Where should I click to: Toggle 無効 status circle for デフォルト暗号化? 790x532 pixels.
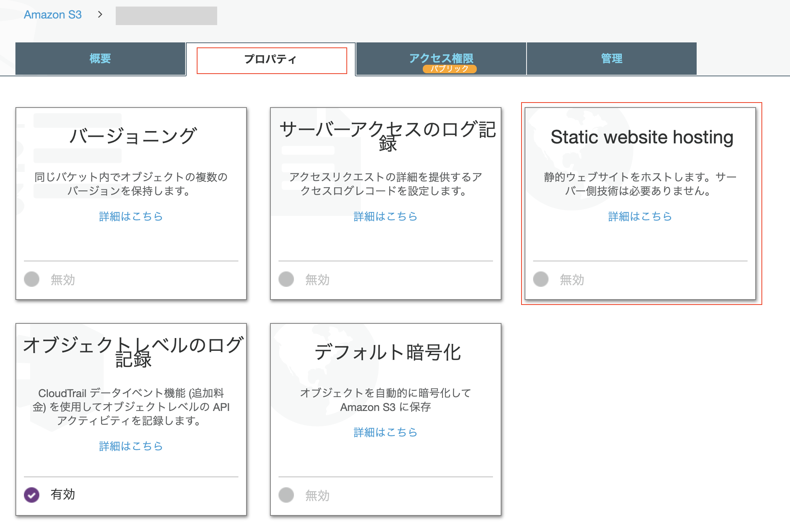pos(286,495)
